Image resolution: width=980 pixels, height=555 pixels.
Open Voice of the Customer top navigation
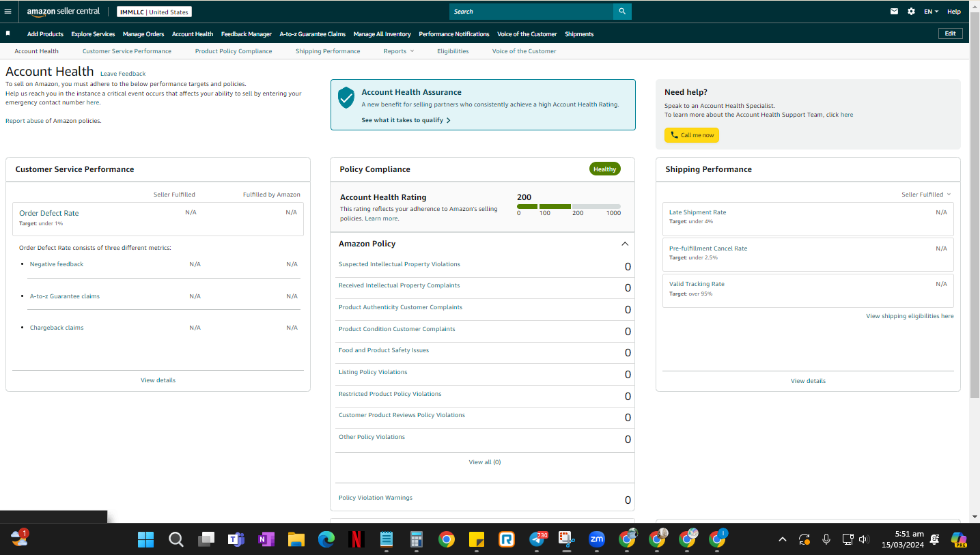(x=527, y=34)
